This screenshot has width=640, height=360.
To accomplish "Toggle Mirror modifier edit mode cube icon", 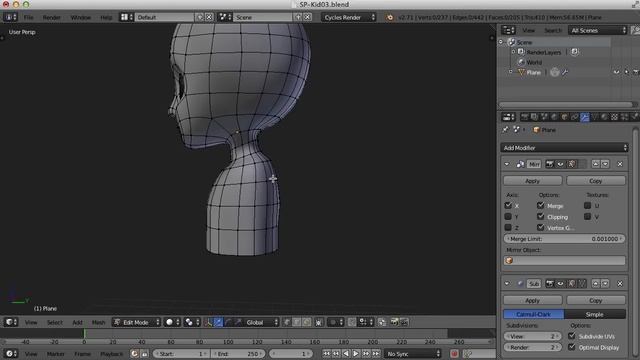I will click(571, 164).
